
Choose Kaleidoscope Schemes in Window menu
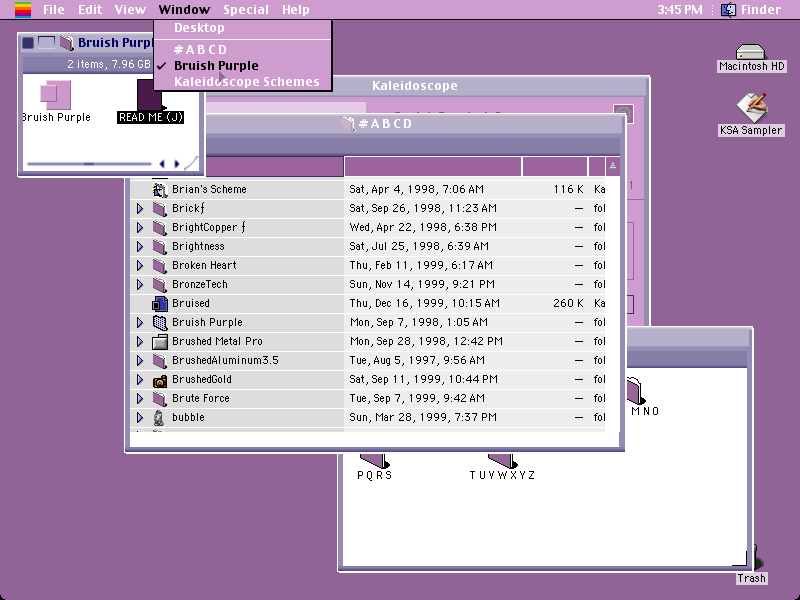pos(243,82)
